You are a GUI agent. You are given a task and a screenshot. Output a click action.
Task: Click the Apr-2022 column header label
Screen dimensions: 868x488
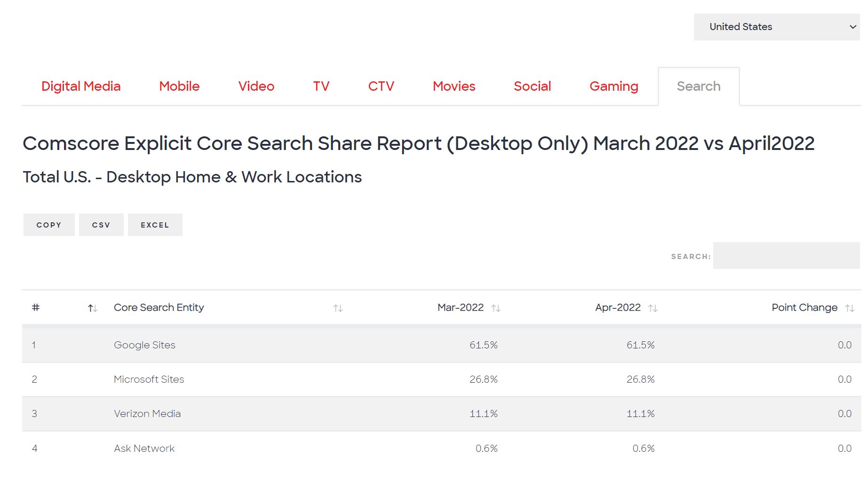[x=618, y=307]
